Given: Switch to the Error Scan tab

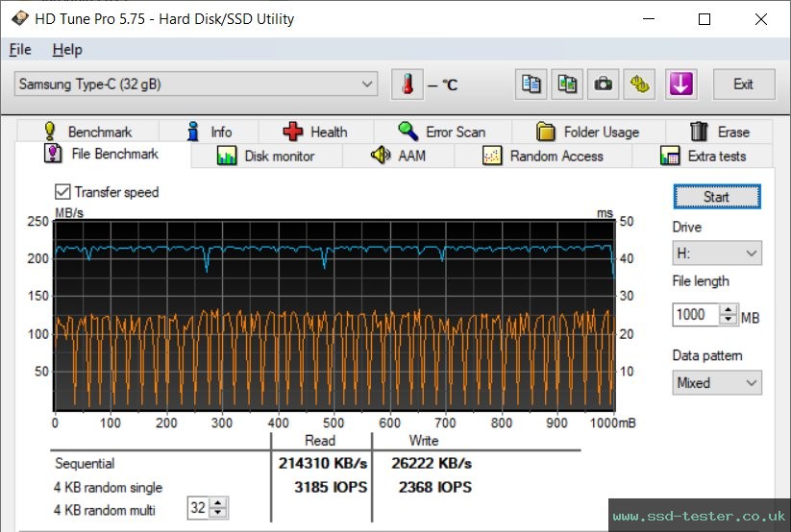Looking at the screenshot, I should click(x=442, y=132).
